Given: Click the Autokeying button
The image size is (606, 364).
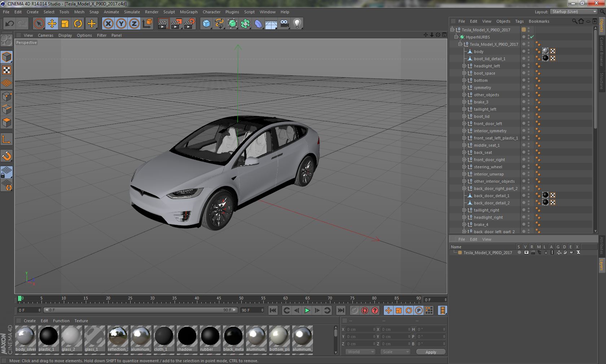Looking at the screenshot, I should [x=365, y=310].
